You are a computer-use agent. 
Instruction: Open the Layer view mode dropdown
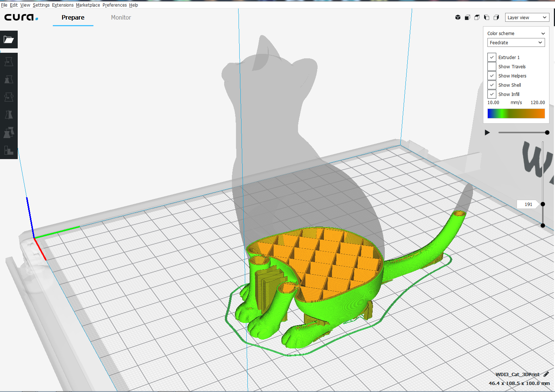point(527,17)
